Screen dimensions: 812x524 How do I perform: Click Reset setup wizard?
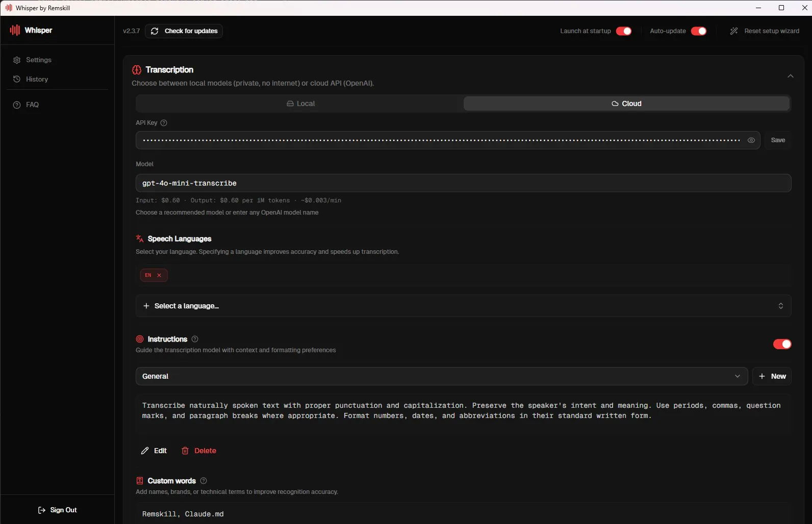765,31
